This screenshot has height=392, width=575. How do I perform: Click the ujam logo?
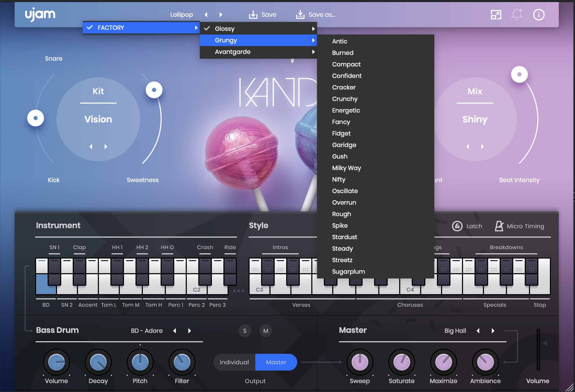coord(40,15)
